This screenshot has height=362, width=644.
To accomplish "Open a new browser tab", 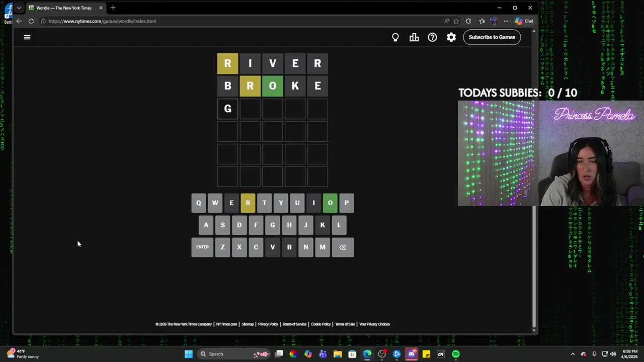I will (113, 8).
